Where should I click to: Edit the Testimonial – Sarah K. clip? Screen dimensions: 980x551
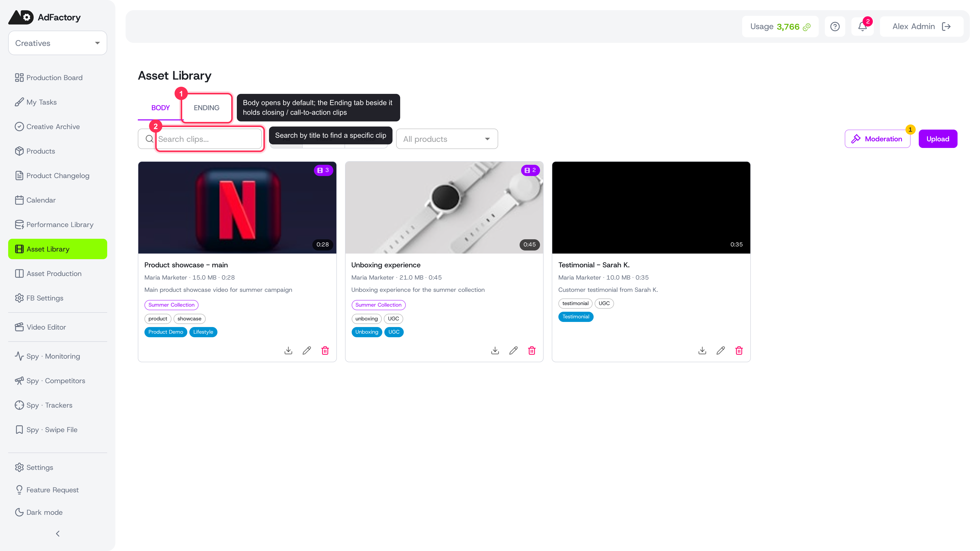[x=720, y=350]
